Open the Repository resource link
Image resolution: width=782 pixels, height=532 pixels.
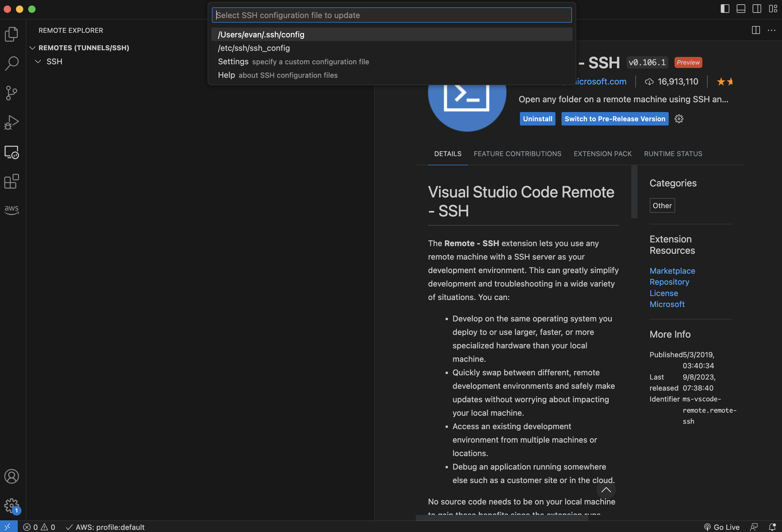coord(669,282)
